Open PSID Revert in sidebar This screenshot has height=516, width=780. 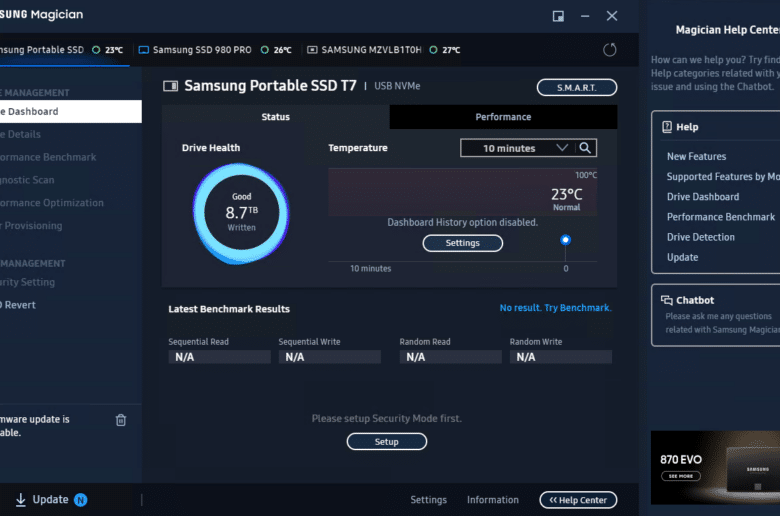point(71,305)
